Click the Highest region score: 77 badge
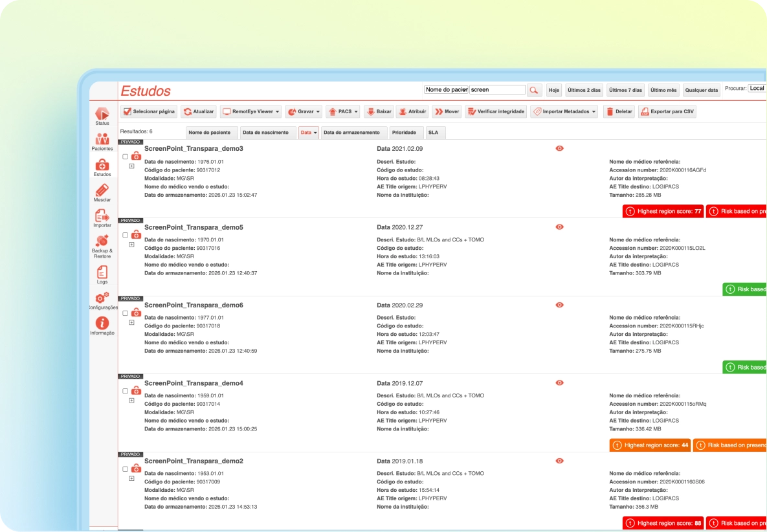 (663, 211)
